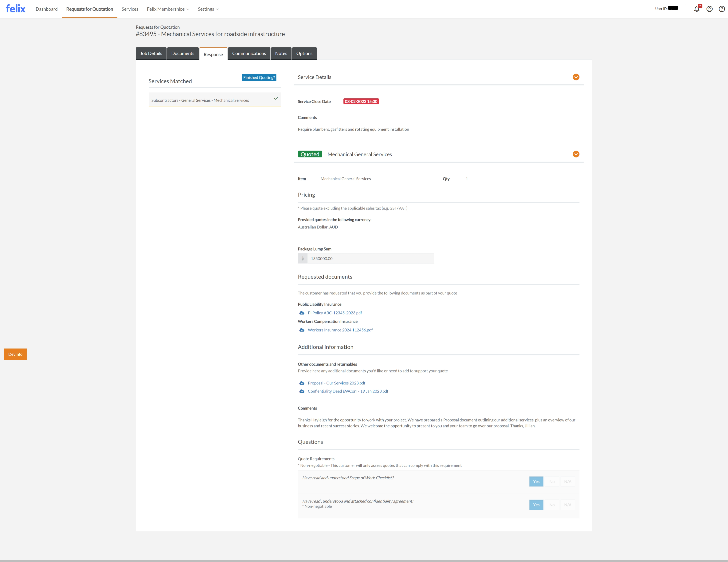728x562 pixels.
Task: Switch to the Job Details tab
Action: coord(151,53)
